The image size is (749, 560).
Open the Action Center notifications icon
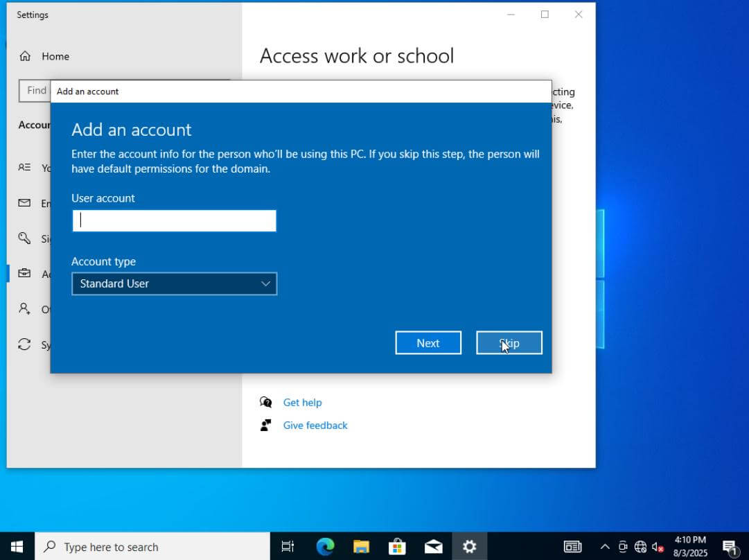[730, 547]
